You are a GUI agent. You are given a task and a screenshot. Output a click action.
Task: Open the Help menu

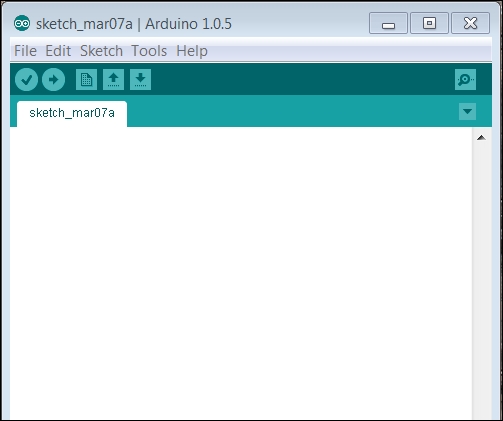192,51
